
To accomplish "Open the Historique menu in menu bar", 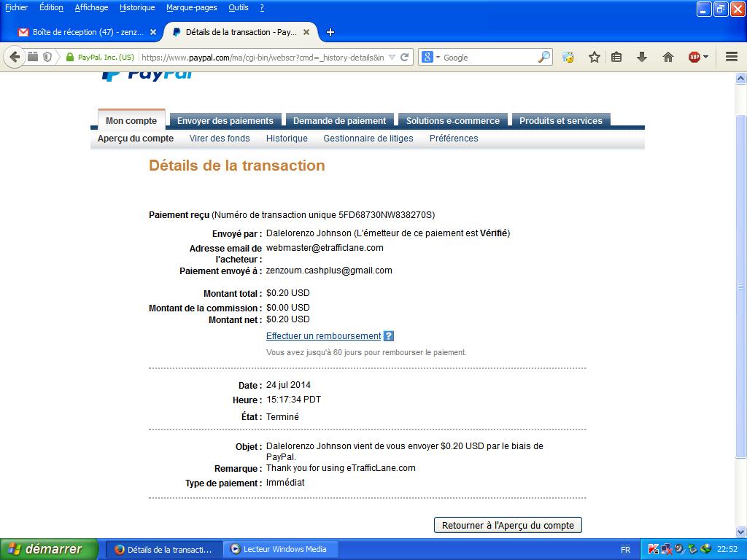I will 137,7.
